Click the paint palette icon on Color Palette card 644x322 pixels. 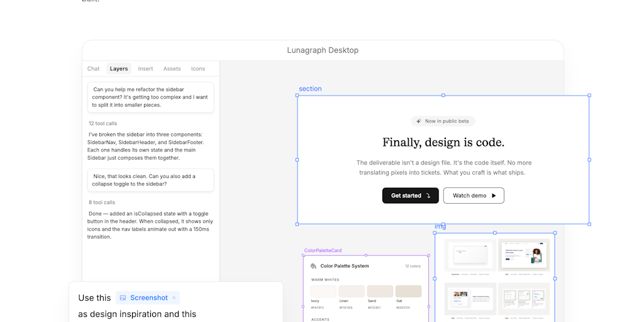[x=314, y=266]
